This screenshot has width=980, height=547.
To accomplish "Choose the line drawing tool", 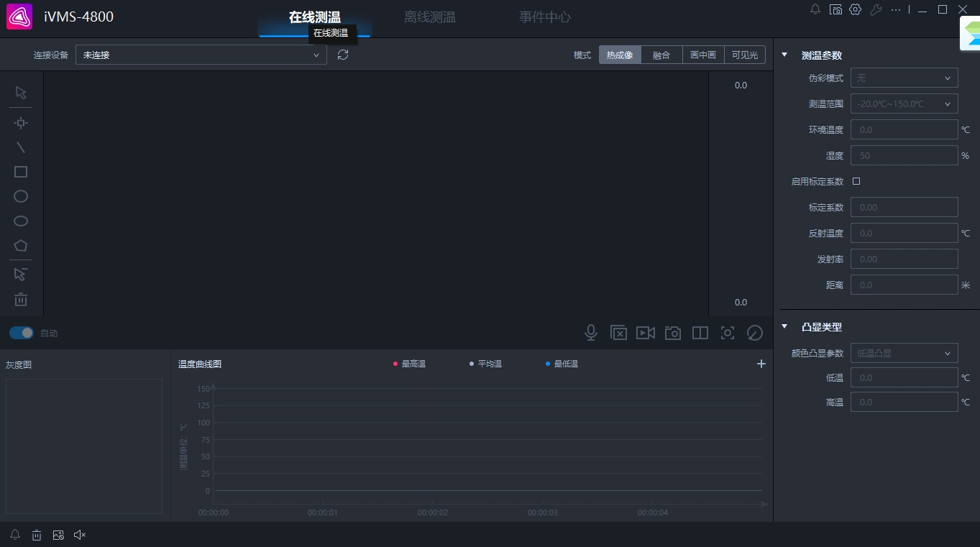I will (21, 147).
